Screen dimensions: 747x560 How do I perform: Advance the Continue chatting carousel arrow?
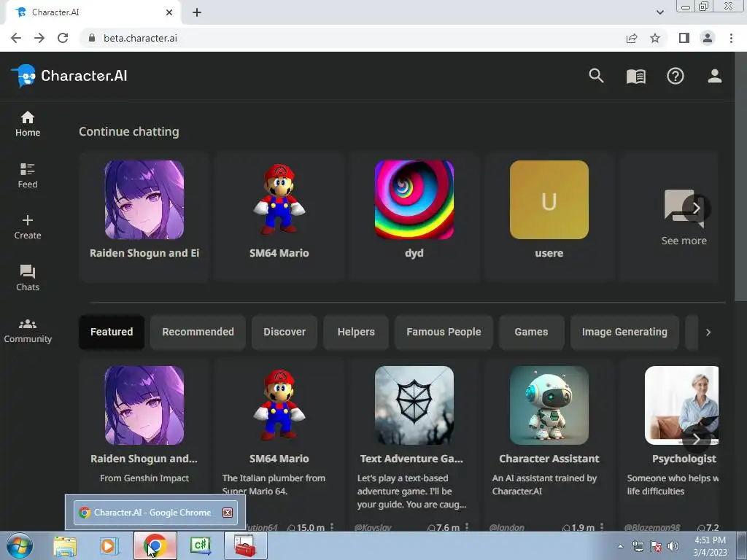click(696, 208)
